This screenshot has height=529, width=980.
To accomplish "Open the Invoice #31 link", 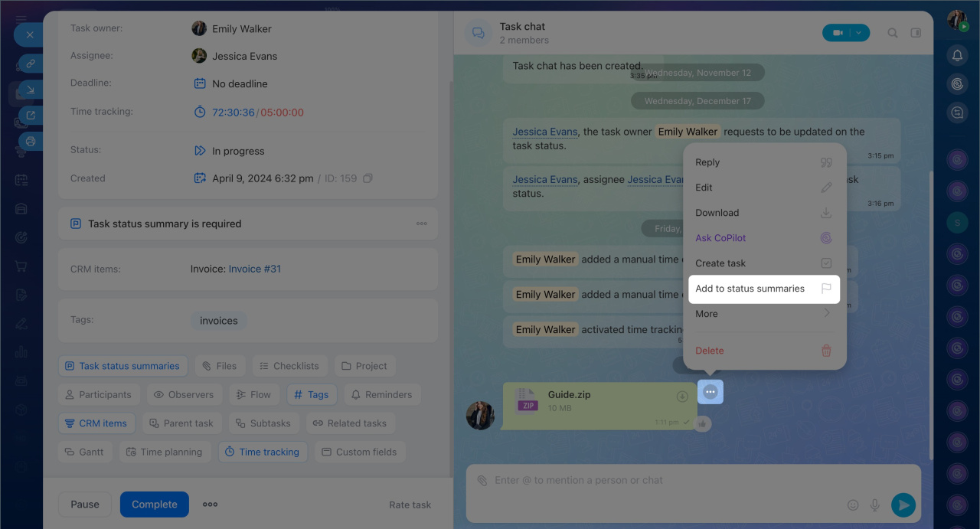I will click(x=255, y=269).
